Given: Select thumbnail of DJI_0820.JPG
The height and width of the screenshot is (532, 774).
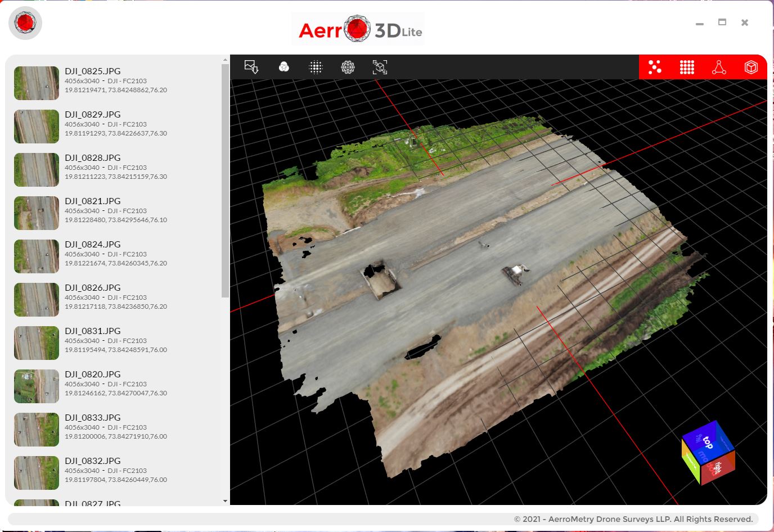Looking at the screenshot, I should click(37, 386).
